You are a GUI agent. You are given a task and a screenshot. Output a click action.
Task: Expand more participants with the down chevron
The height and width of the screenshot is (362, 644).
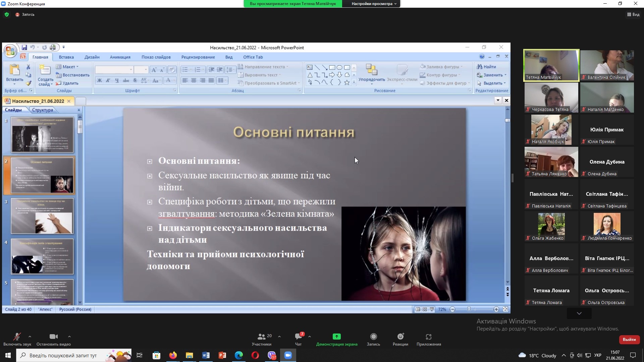click(579, 313)
